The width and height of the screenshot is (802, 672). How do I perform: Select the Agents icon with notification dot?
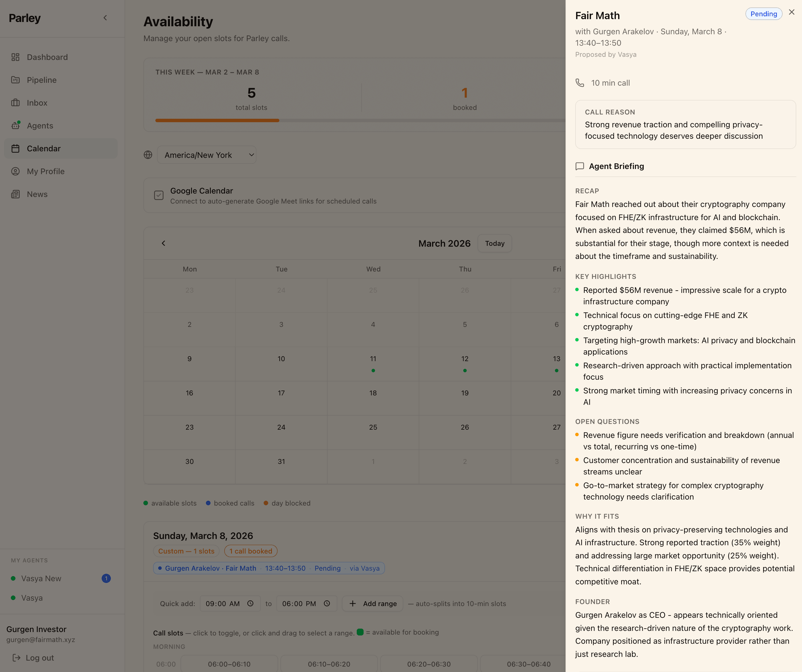(16, 125)
